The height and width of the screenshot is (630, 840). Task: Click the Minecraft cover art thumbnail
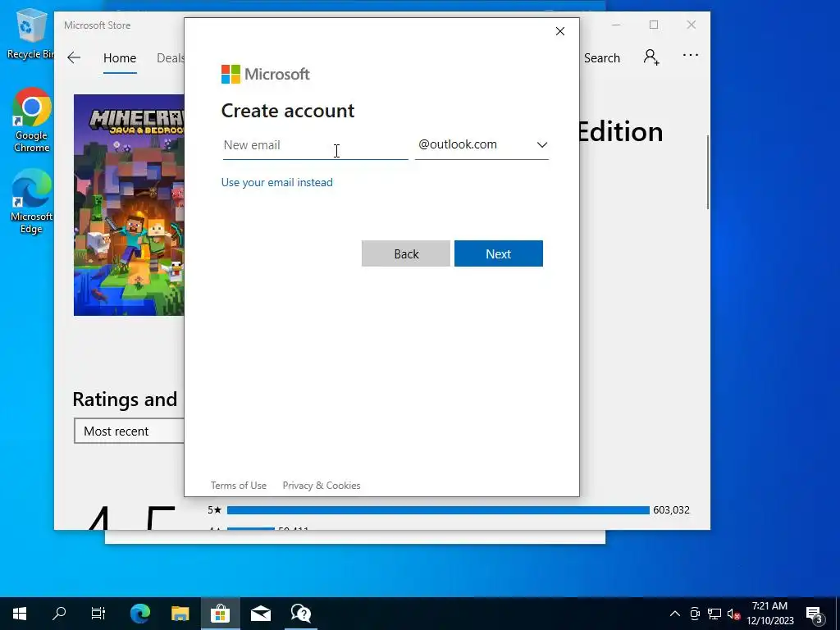[x=129, y=205]
